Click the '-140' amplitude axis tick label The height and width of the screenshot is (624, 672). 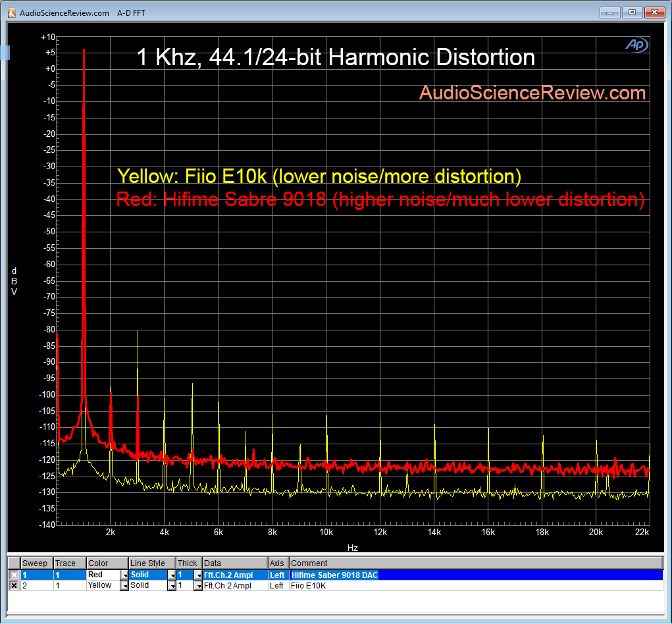[x=47, y=525]
